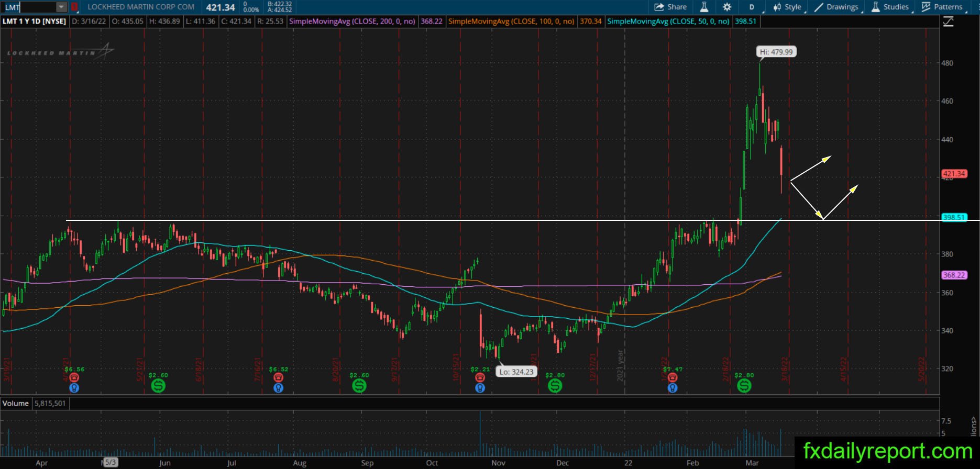Click the 3/18/22 expiration date marker
This screenshot has width=980, height=469.
(x=785, y=369)
